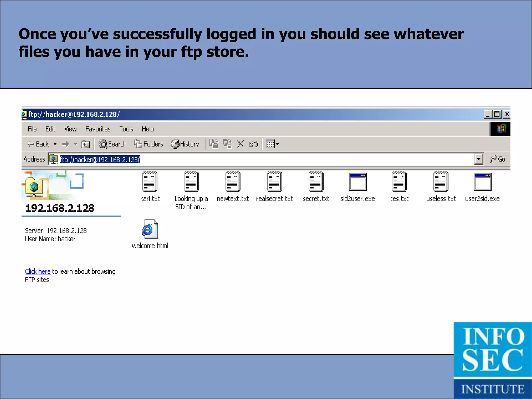Viewport: 532px width, 399px height.
Task: Expand the Forward button history arrow
Action: coord(76,144)
